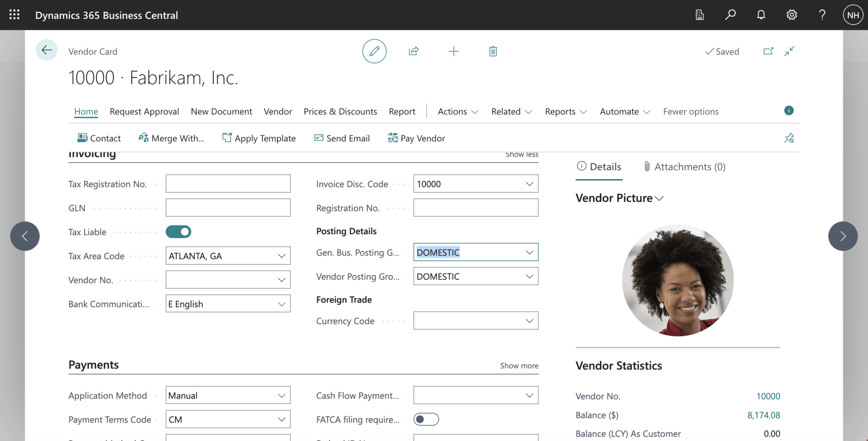Switch to Details factbox tab
The width and height of the screenshot is (868, 441).
tap(599, 167)
